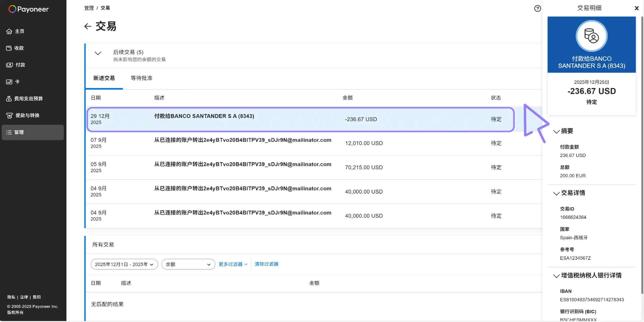Open the 隐私 footer link
This screenshot has height=322, width=644.
[11, 297]
